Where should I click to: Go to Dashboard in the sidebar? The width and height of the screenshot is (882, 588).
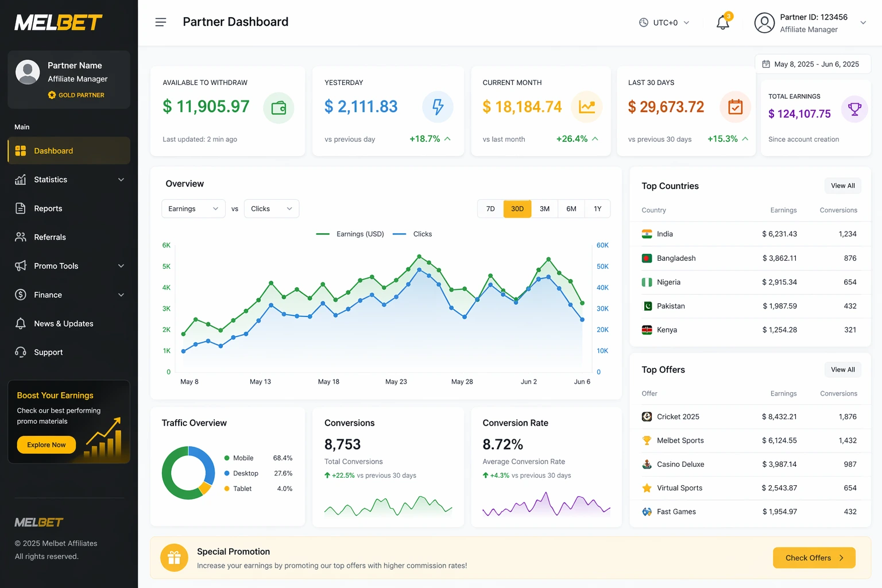[x=69, y=151]
